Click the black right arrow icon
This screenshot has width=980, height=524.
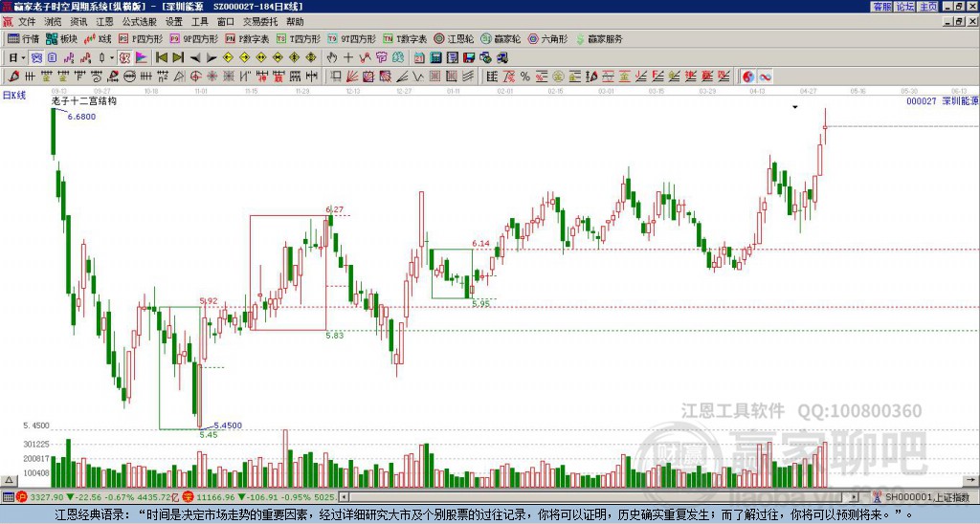[x=212, y=58]
